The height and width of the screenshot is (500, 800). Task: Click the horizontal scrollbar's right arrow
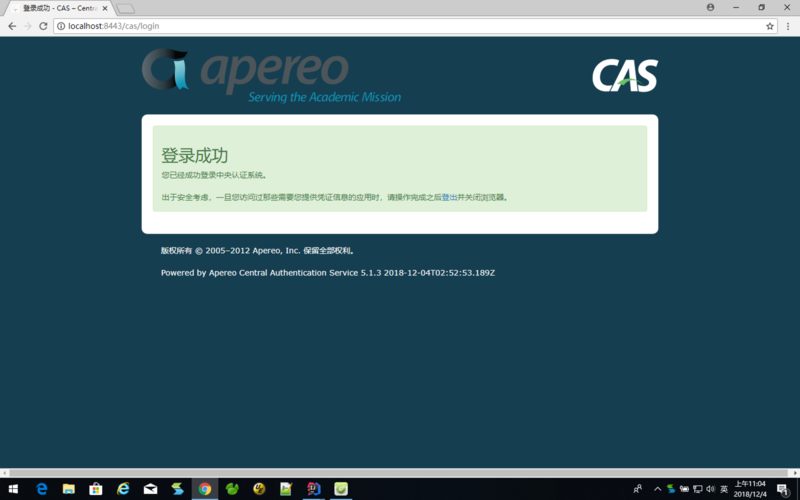click(795, 473)
